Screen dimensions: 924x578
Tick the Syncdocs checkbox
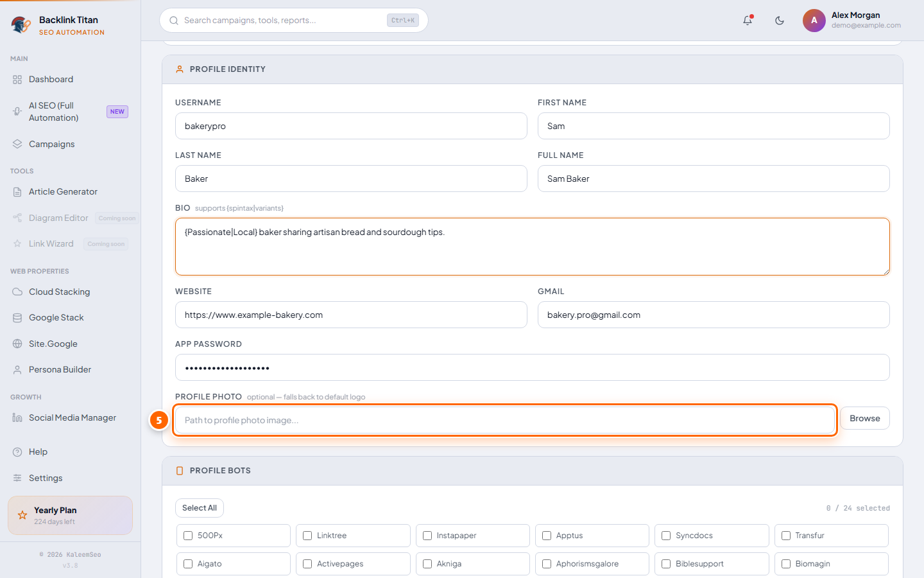coord(666,536)
